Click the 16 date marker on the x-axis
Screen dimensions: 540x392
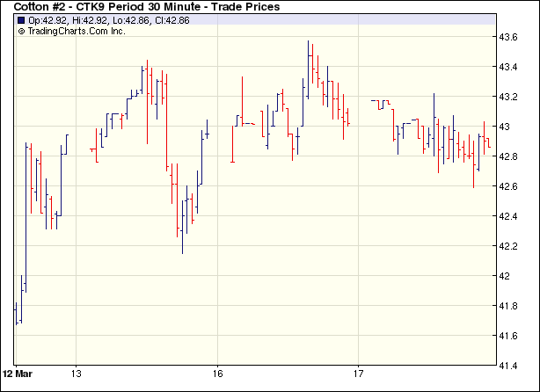[217, 373]
